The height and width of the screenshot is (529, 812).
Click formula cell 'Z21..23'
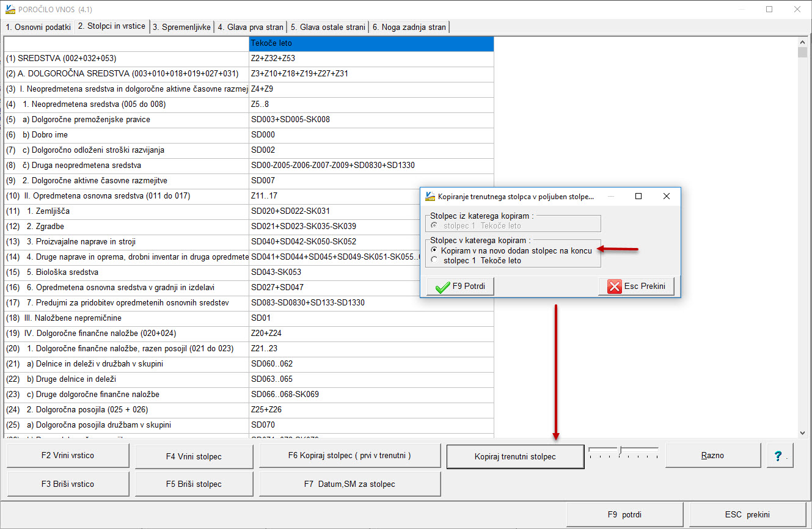(371, 349)
